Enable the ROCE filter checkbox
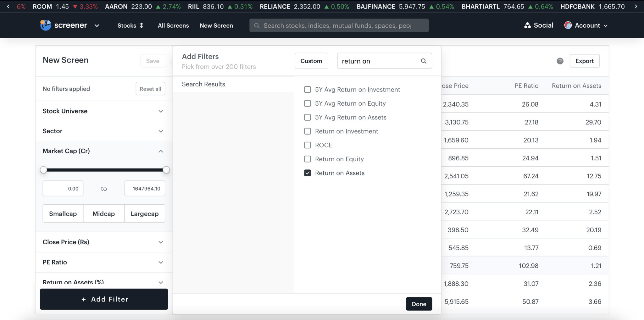The height and width of the screenshot is (320, 644). (x=307, y=145)
